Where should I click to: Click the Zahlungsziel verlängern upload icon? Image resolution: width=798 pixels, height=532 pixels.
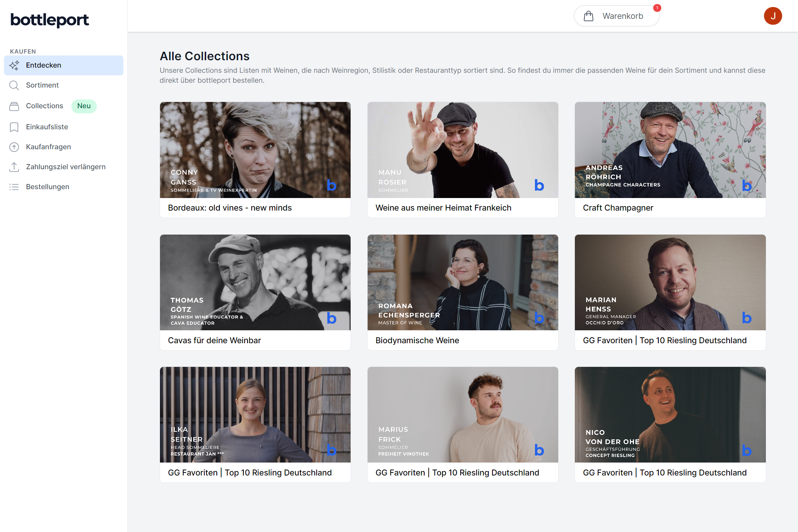tap(14, 167)
